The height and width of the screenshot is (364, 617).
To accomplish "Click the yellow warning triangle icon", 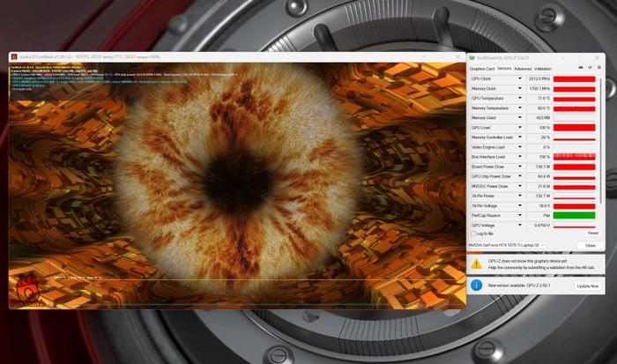I will 476,264.
